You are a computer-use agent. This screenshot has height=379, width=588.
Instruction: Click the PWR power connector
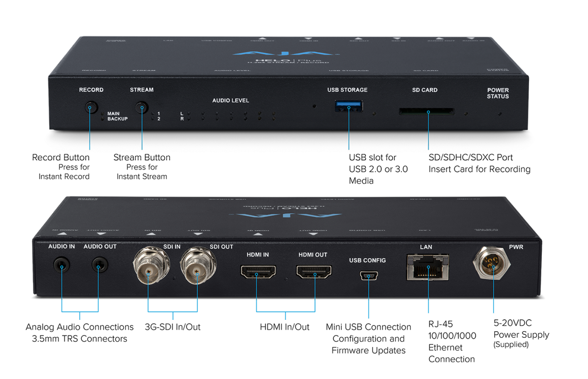pyautogui.click(x=492, y=263)
